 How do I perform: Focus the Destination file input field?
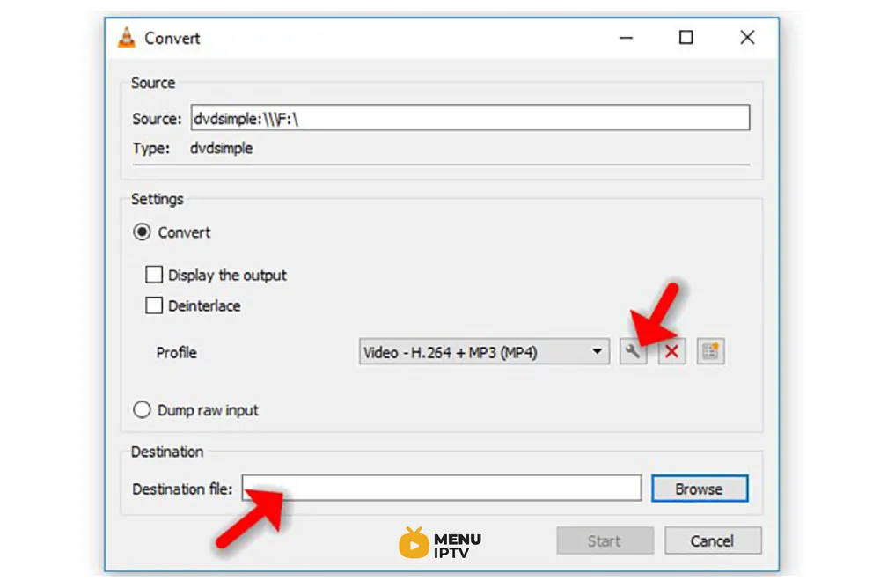(x=442, y=488)
